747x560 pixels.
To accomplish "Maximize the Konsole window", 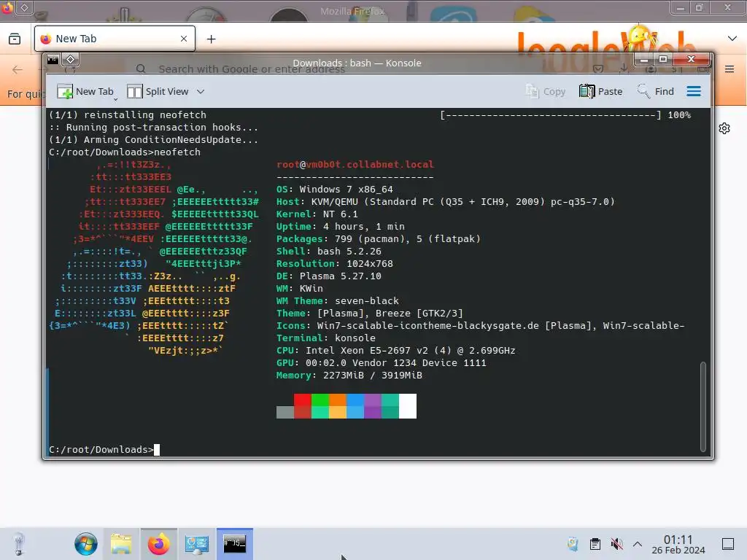I will pos(662,60).
